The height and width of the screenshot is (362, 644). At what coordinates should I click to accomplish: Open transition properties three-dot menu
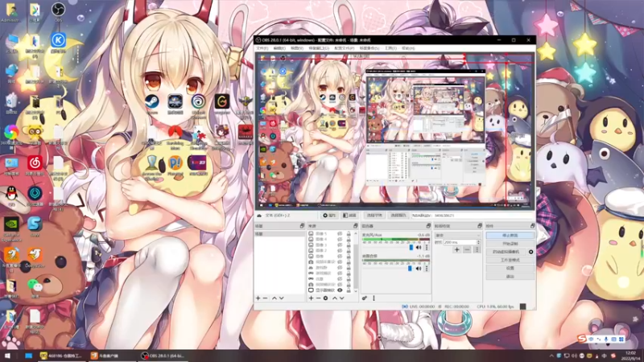[x=477, y=249]
